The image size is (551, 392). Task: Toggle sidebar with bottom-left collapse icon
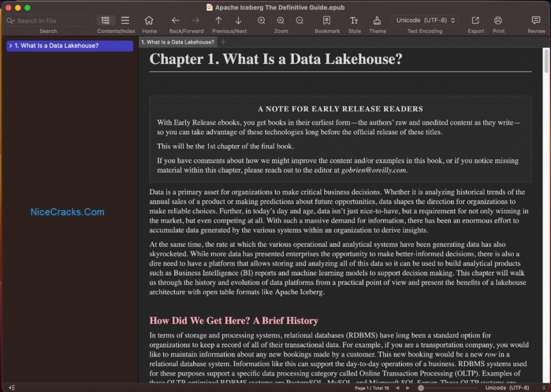12,388
